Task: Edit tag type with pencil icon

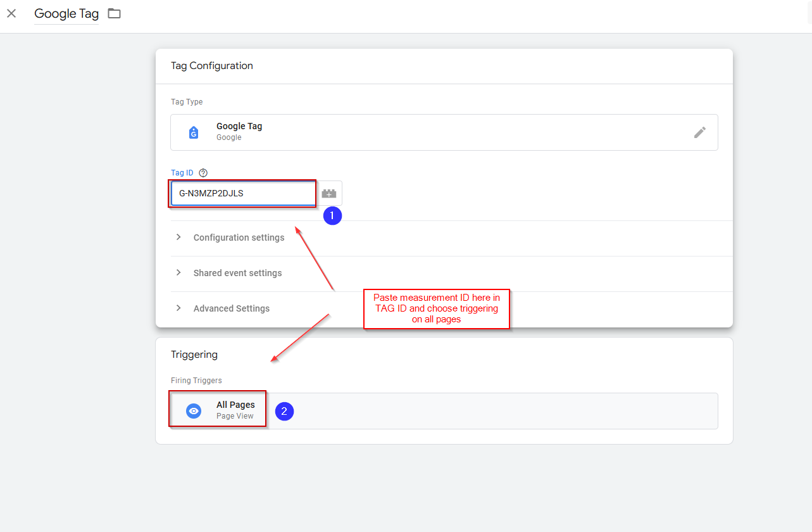Action: point(699,132)
